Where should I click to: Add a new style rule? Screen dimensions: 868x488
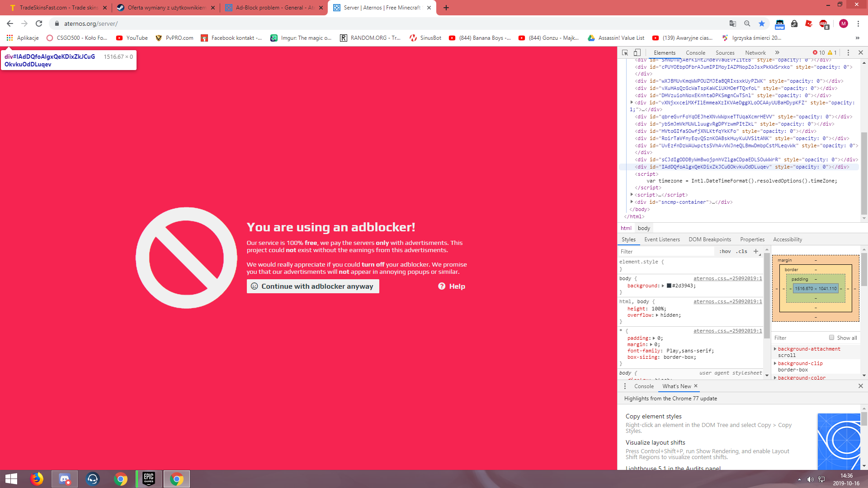756,251
